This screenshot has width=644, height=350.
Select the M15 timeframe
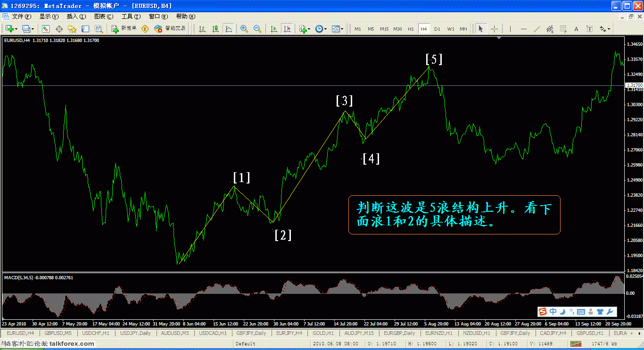pyautogui.click(x=384, y=29)
